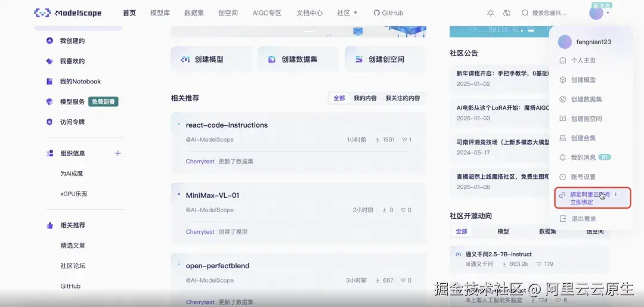Viewport: 644px width, 307px height.
Task: Open the GitHub link in top navigation
Action: click(389, 13)
